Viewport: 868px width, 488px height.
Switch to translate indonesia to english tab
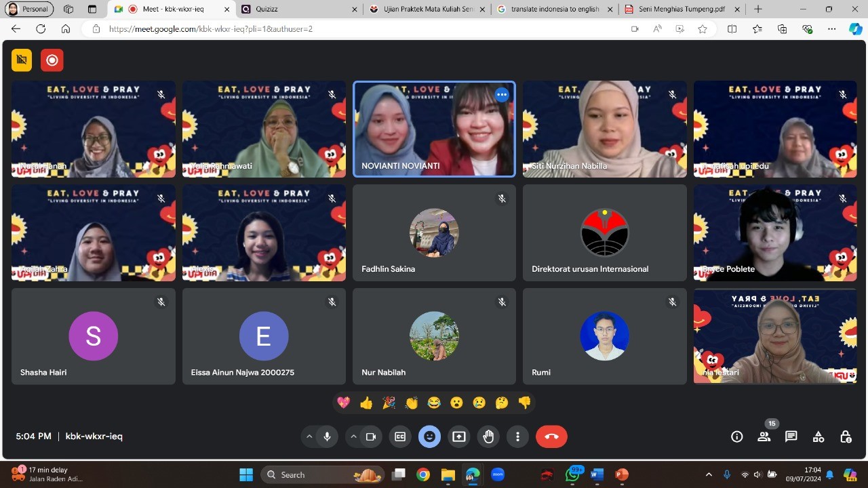(555, 9)
